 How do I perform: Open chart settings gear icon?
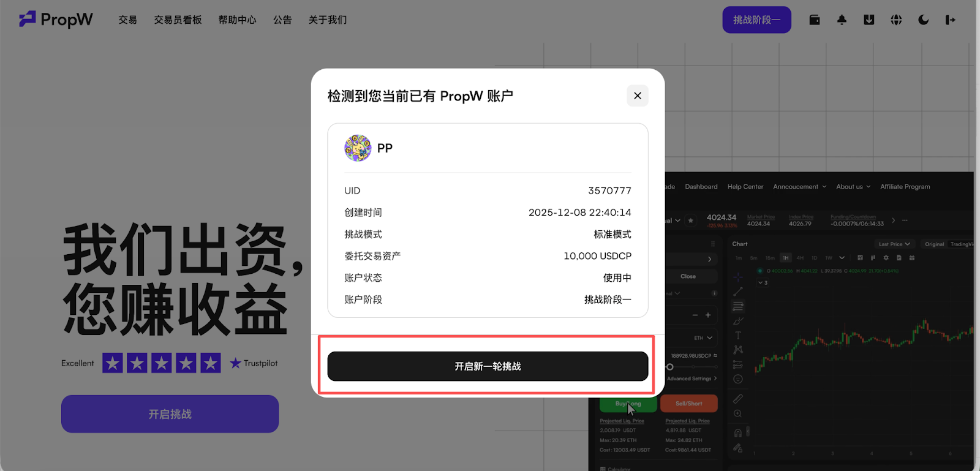[x=886, y=258]
